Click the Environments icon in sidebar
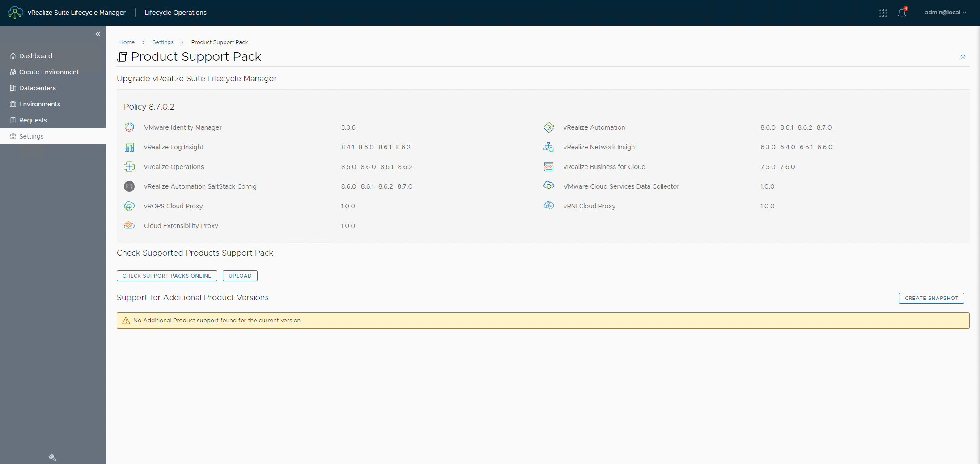Screen dimensions: 980x464 (13, 104)
